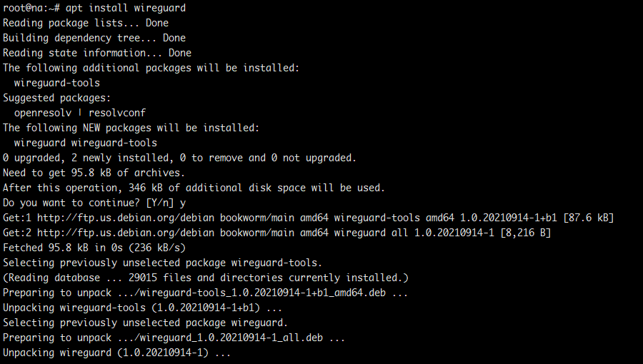The height and width of the screenshot is (364, 643).
Task: Click the 'Building dependency tree... Done' line
Action: [x=94, y=38]
